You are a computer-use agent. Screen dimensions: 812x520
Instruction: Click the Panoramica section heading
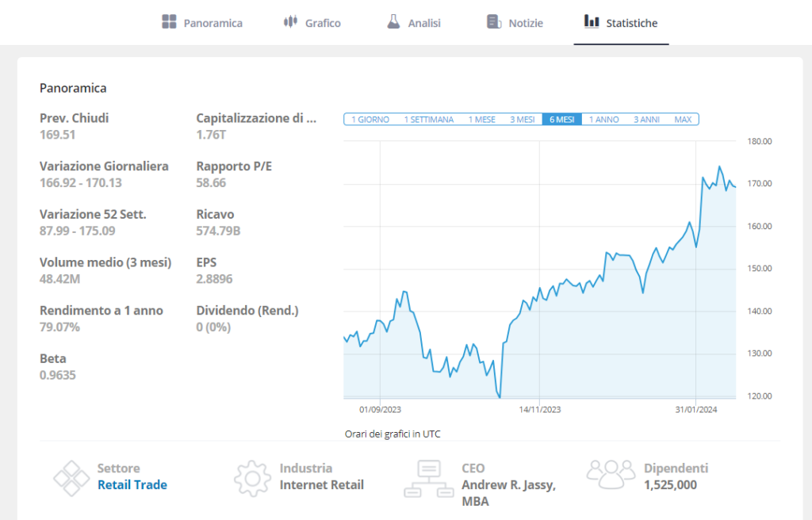(73, 88)
